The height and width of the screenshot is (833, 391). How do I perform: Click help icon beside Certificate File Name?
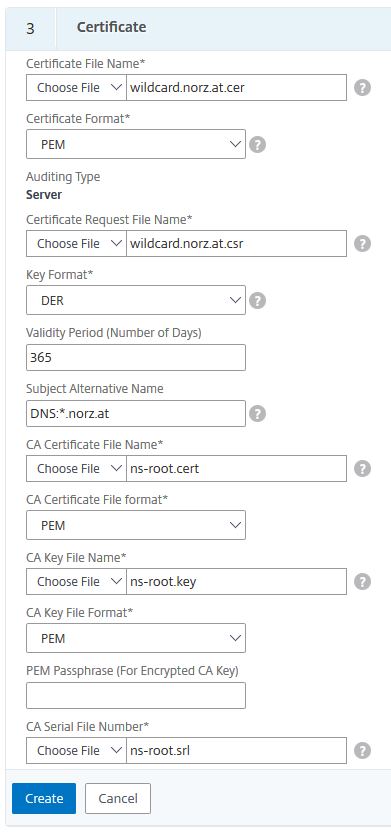click(x=362, y=88)
